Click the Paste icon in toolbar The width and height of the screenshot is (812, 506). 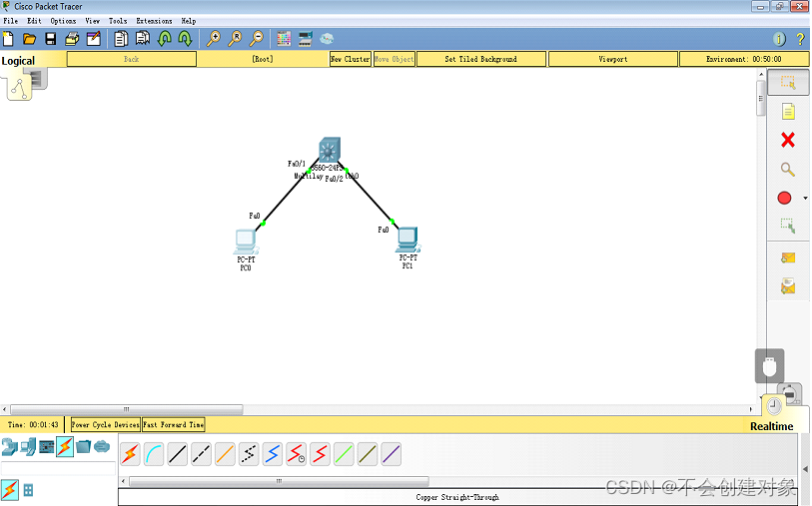(143, 39)
